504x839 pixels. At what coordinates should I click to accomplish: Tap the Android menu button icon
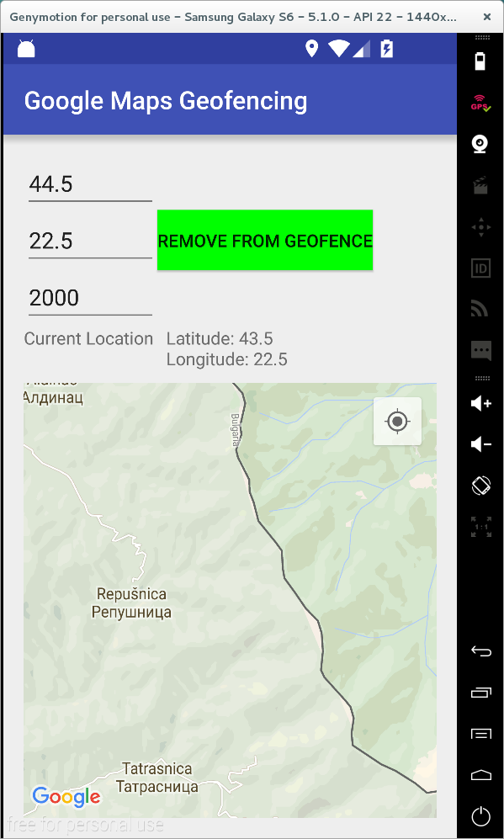480,734
